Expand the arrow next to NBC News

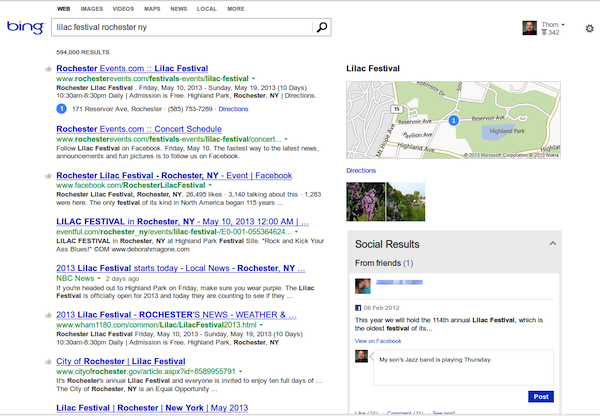(99, 279)
